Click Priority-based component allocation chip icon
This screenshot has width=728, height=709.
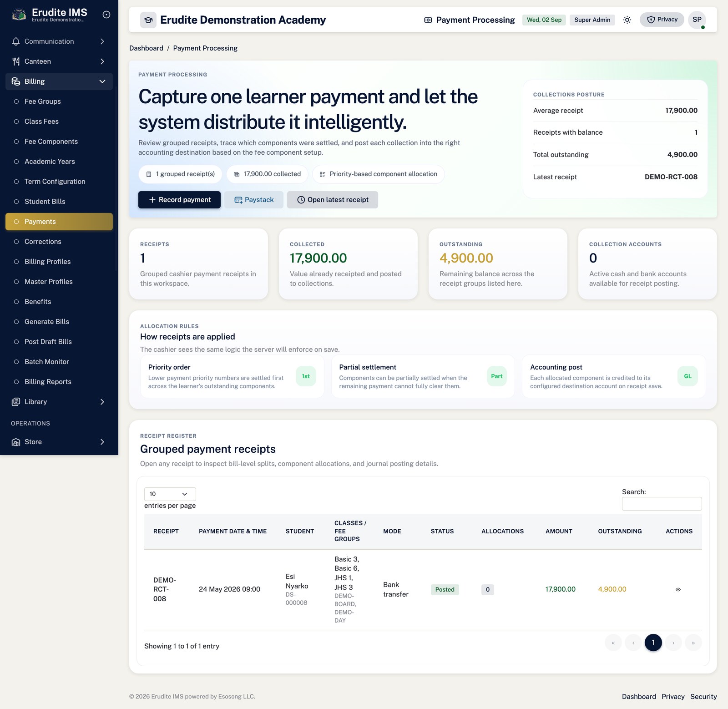[323, 174]
